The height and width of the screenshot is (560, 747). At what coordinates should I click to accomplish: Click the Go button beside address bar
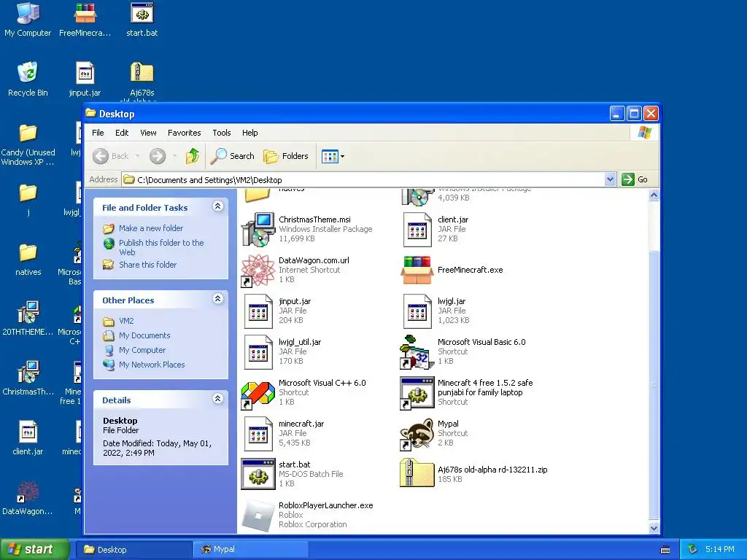tap(635, 179)
